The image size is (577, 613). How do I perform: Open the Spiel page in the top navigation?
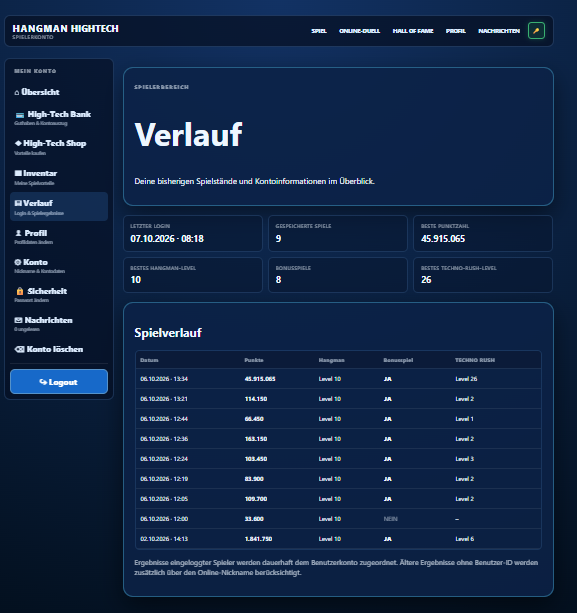(x=319, y=31)
